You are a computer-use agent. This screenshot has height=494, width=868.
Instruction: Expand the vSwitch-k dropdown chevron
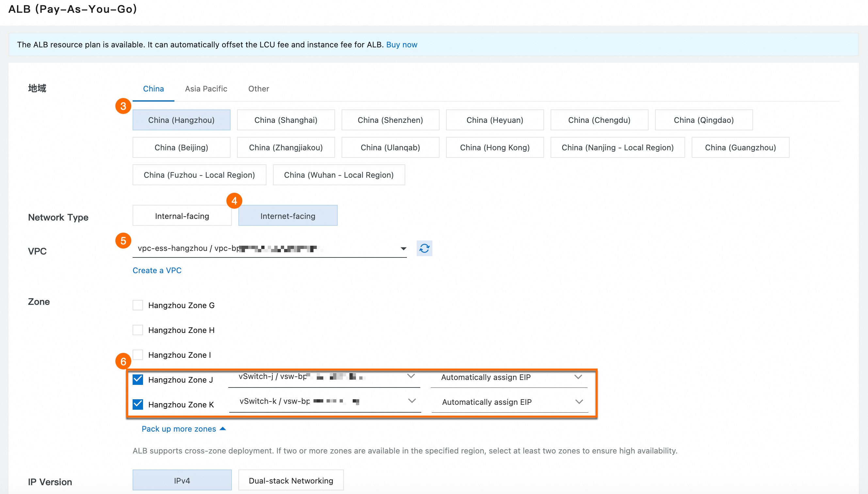(411, 401)
